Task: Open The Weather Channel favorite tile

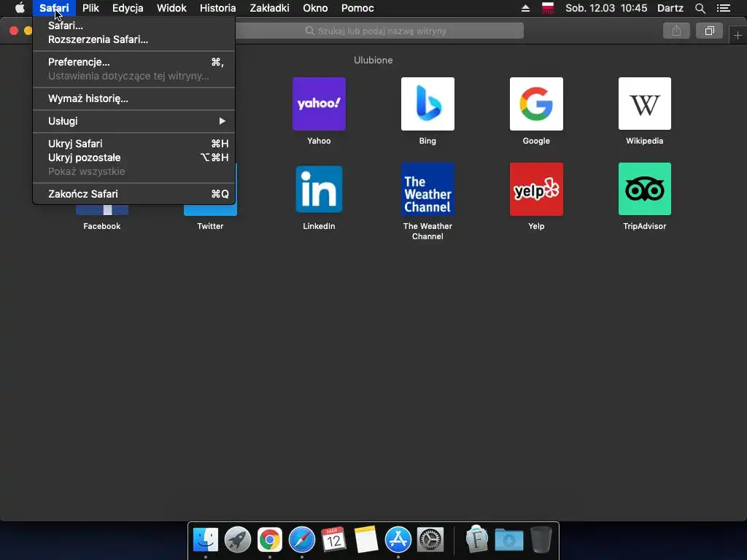Action: coord(427,189)
